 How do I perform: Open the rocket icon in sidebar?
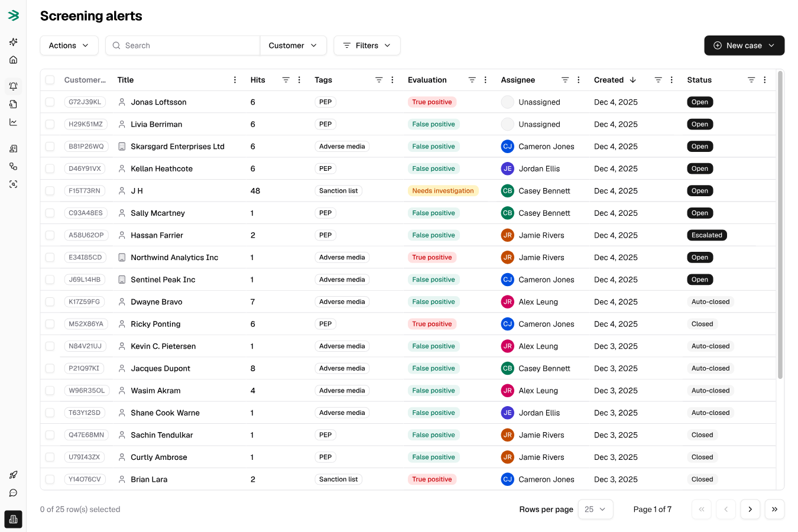click(x=13, y=475)
